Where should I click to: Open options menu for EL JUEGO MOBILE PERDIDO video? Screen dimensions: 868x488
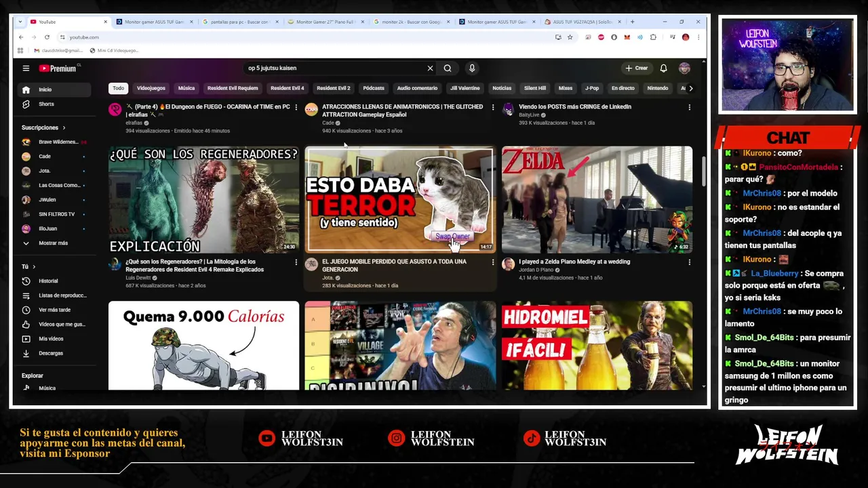tap(492, 262)
